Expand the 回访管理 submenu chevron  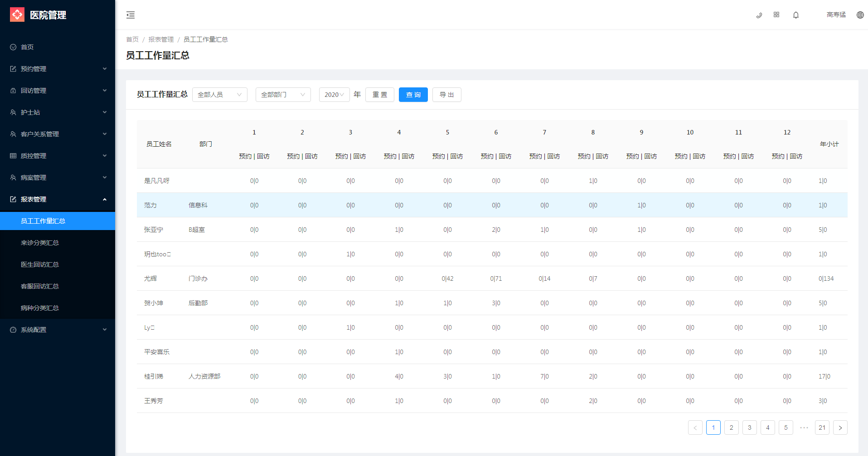(105, 91)
